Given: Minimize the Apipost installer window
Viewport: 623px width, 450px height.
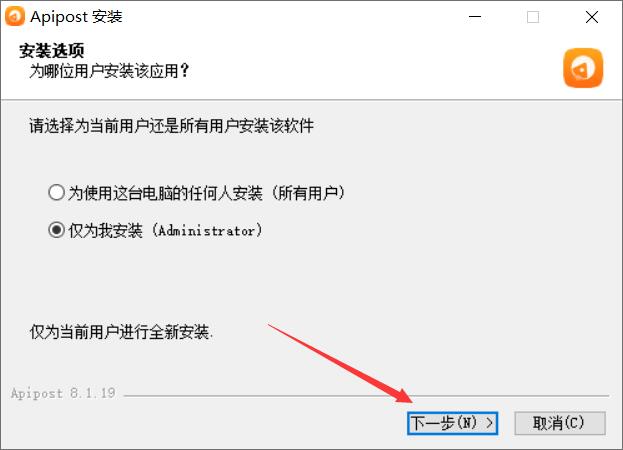Looking at the screenshot, I should point(474,17).
